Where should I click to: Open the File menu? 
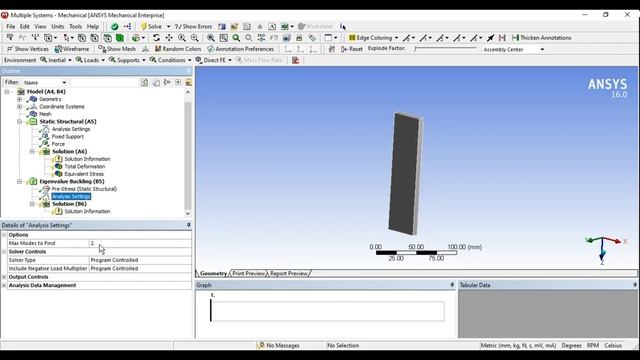pyautogui.click(x=11, y=27)
